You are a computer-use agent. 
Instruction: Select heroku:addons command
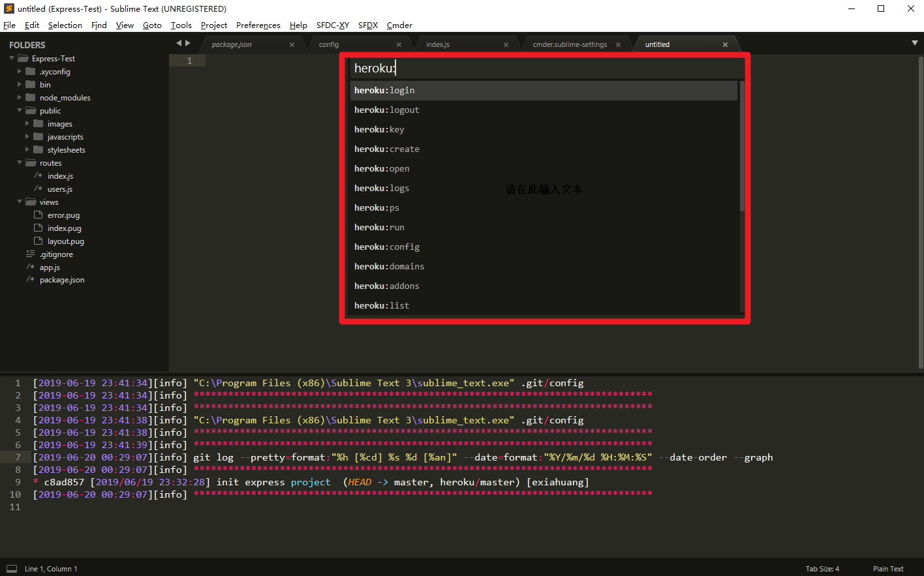[544, 286]
